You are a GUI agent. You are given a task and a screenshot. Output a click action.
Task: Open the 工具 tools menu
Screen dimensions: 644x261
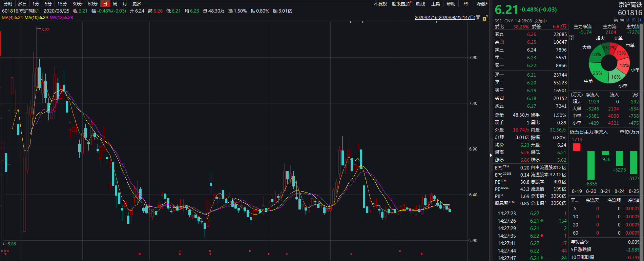click(x=435, y=4)
